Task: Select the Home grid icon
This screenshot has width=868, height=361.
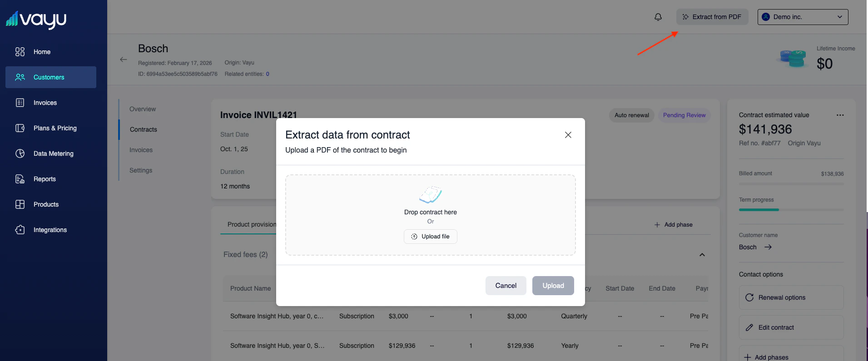Action: [20, 52]
